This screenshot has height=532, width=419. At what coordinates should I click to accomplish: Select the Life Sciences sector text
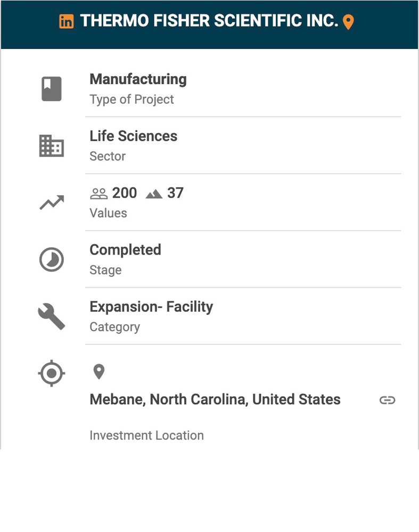(x=133, y=136)
